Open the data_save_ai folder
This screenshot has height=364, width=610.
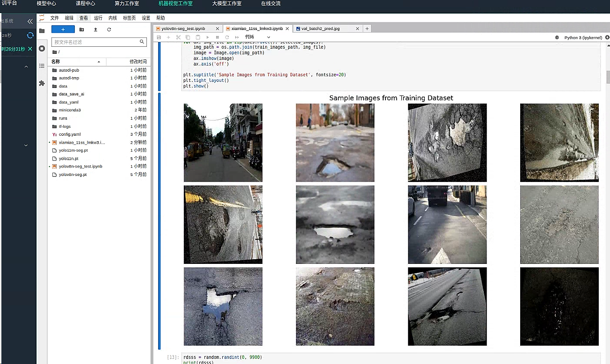coord(98,94)
